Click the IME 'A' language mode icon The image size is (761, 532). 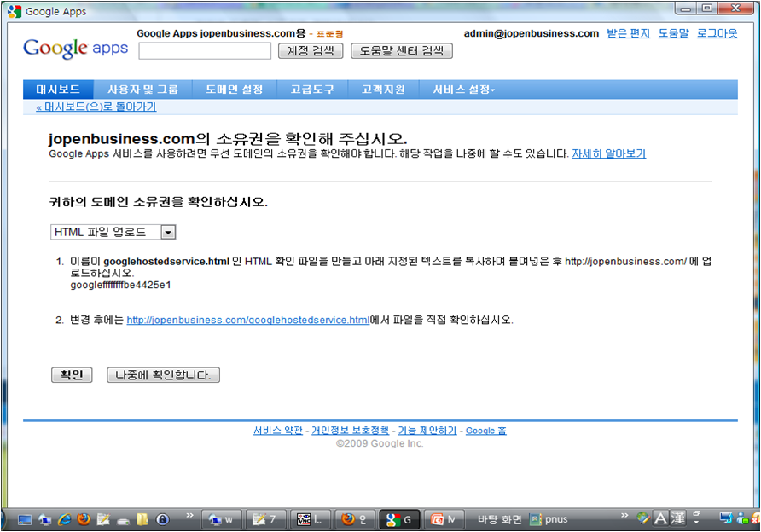(660, 519)
